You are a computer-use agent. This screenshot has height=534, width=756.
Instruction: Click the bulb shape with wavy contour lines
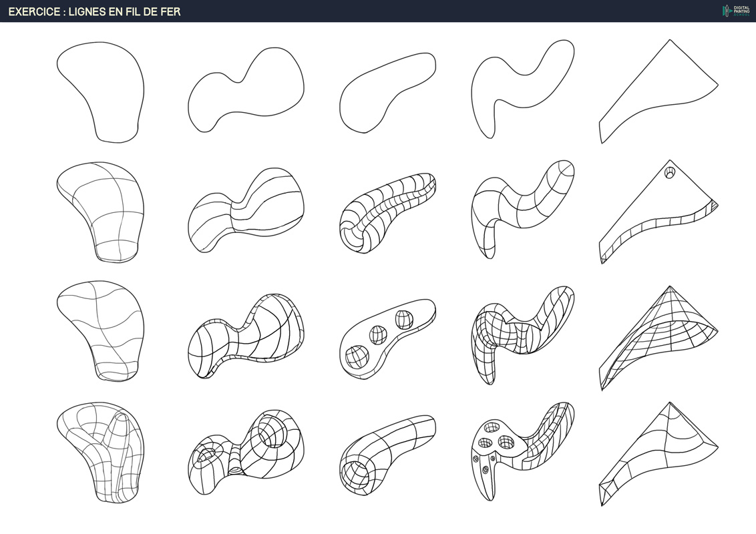click(x=100, y=330)
